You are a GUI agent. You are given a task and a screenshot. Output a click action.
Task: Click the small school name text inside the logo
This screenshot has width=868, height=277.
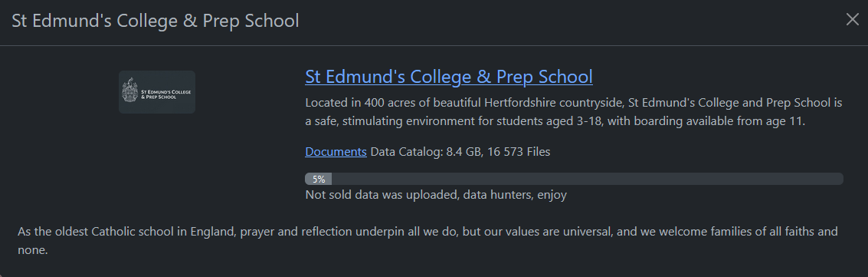coord(165,94)
